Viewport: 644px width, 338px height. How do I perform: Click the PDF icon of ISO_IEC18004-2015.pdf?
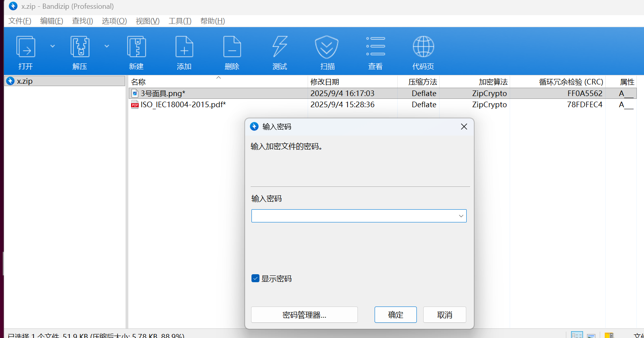coord(135,104)
